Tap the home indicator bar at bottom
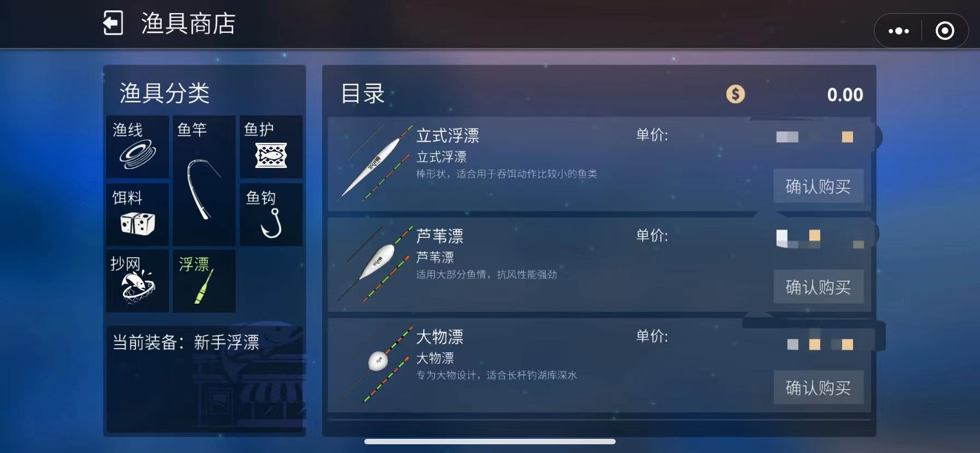The height and width of the screenshot is (453, 980). (490, 442)
